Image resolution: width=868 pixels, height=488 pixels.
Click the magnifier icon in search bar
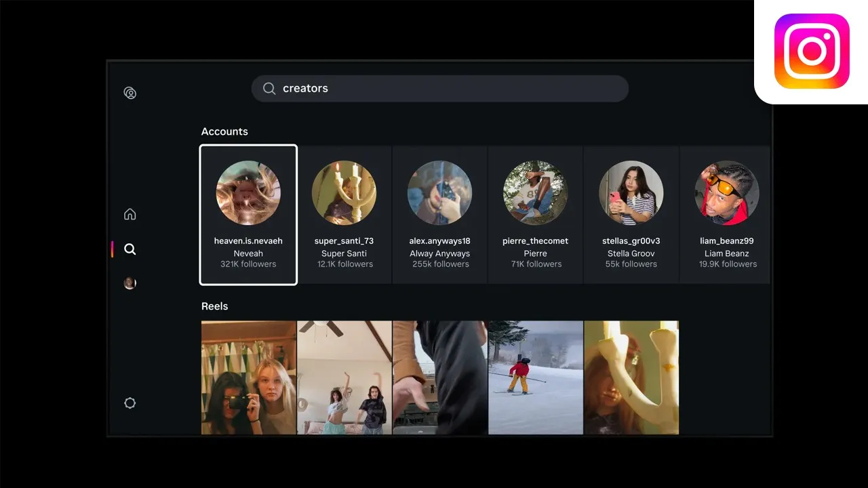tap(269, 89)
